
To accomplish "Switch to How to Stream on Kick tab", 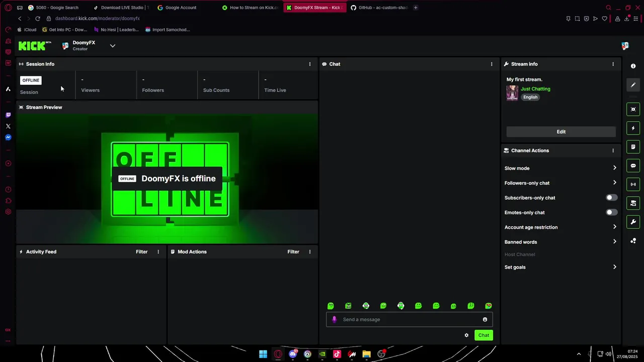I will coord(251,8).
